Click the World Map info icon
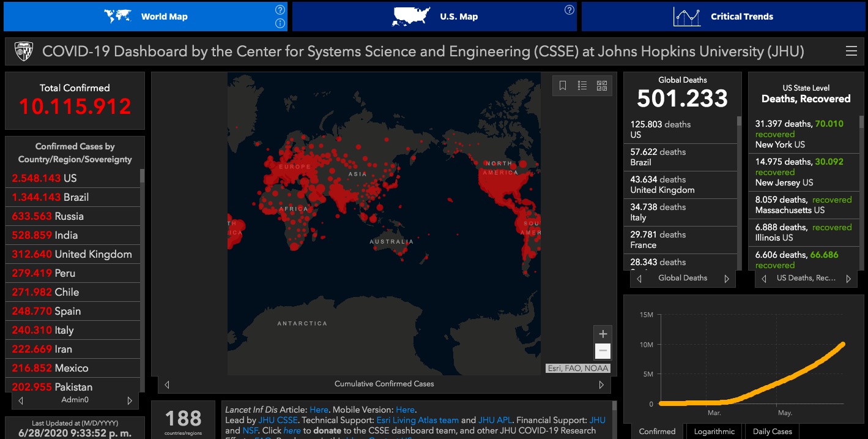This screenshot has height=439, width=868. tap(280, 23)
